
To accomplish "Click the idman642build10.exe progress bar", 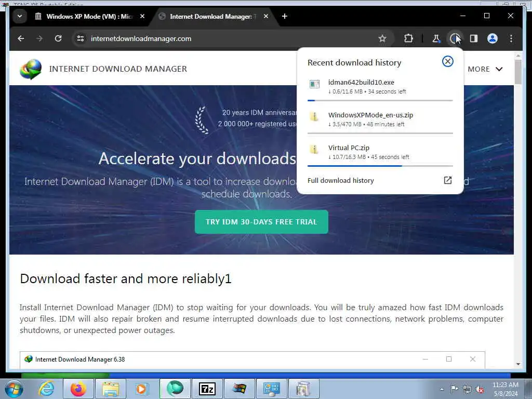I will pyautogui.click(x=380, y=100).
